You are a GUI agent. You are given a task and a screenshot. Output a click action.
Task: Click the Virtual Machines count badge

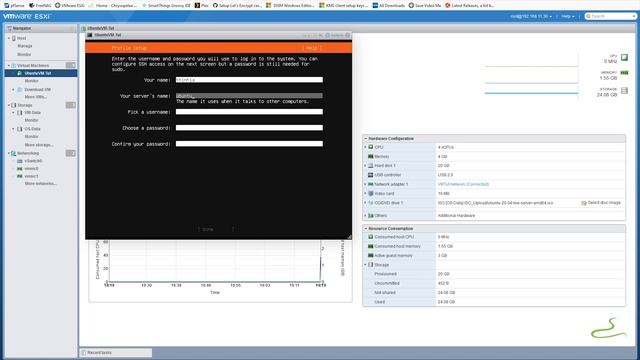(71, 65)
